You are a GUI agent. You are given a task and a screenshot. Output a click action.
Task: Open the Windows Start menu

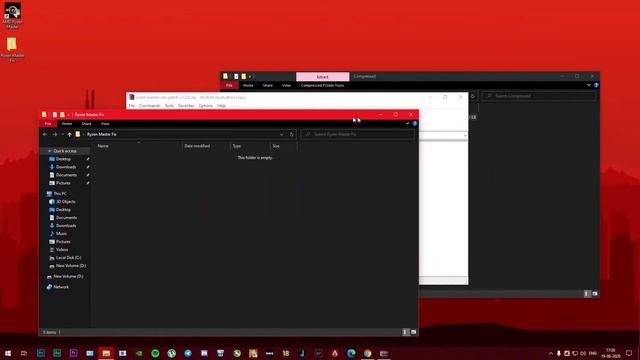8,353
